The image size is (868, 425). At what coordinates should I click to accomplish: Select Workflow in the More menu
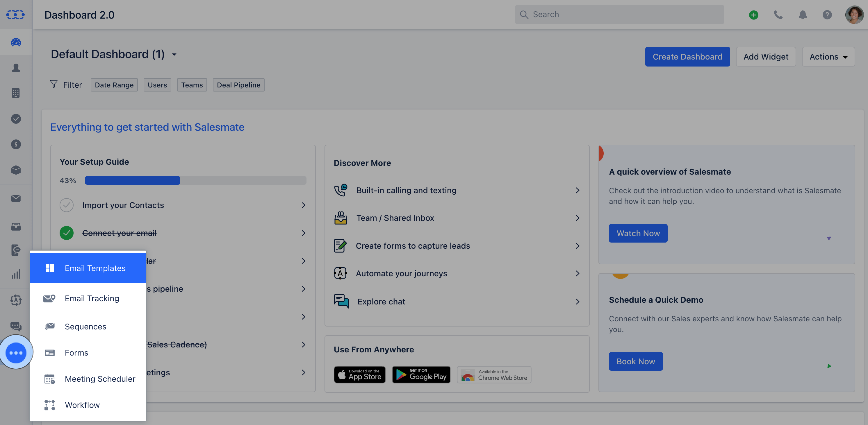coord(88,405)
